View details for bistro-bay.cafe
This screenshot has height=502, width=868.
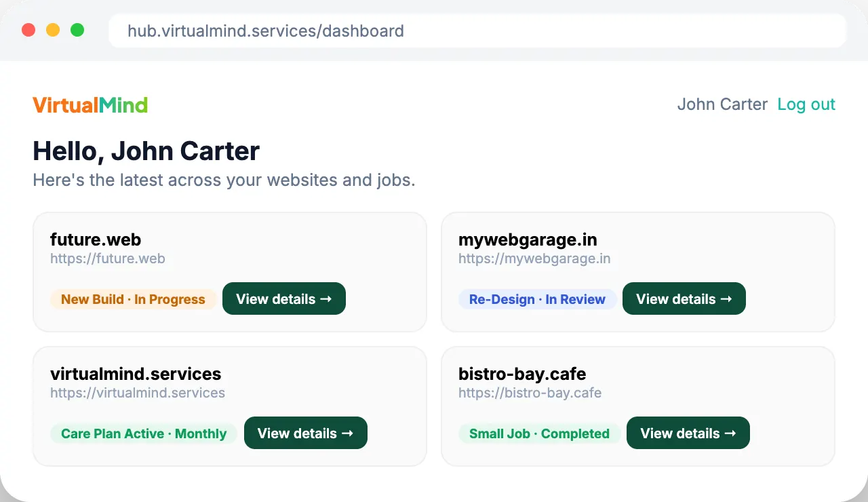tap(688, 433)
